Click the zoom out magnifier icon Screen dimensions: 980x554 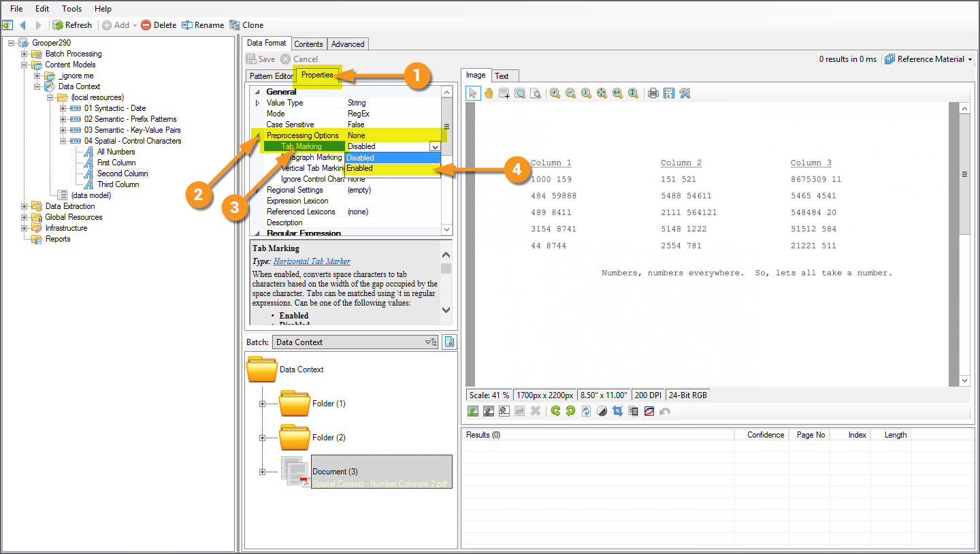[x=570, y=93]
